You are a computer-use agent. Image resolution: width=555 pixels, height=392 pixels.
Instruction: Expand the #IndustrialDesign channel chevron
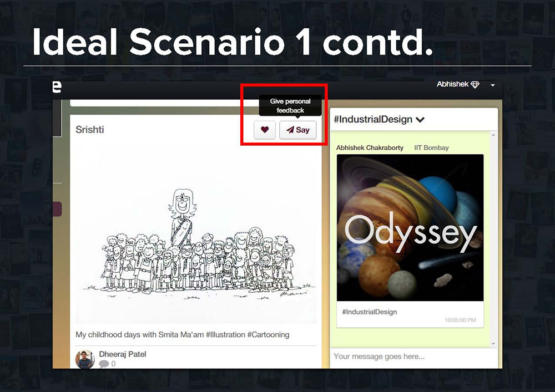[x=420, y=120]
